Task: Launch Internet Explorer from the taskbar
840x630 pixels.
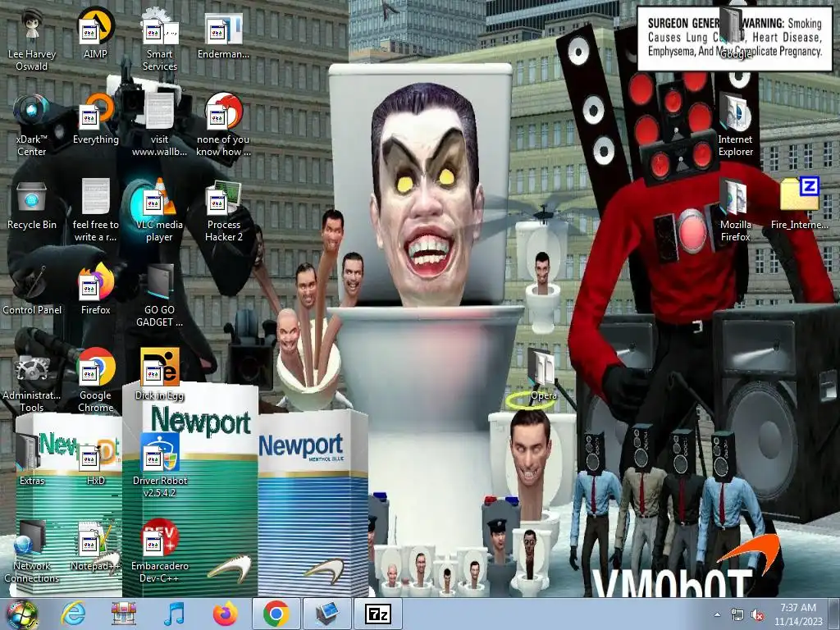Action: point(73,614)
